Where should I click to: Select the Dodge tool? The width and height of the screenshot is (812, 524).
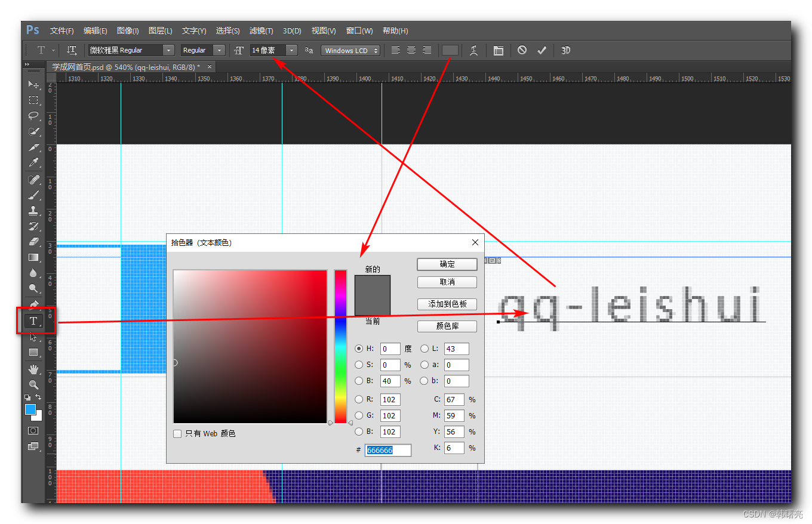click(x=33, y=288)
